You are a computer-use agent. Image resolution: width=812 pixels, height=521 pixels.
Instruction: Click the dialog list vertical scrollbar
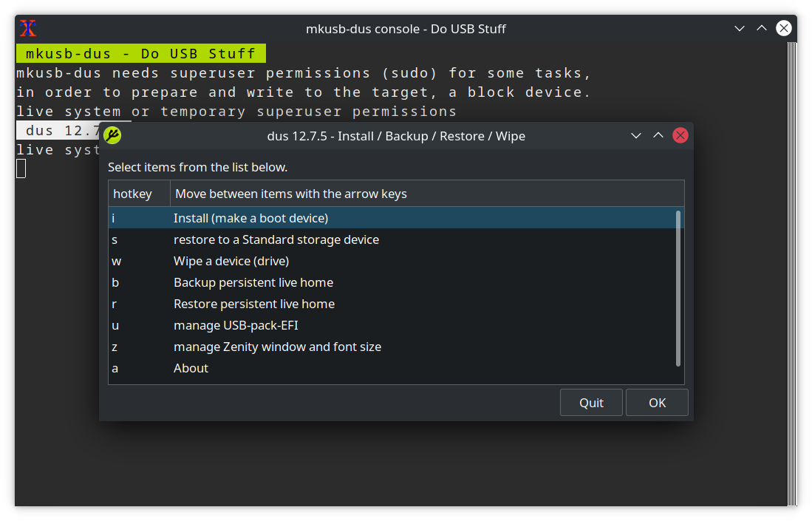678,288
